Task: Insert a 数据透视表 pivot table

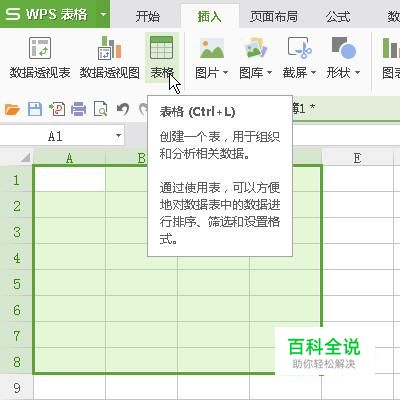Action: (x=40, y=58)
